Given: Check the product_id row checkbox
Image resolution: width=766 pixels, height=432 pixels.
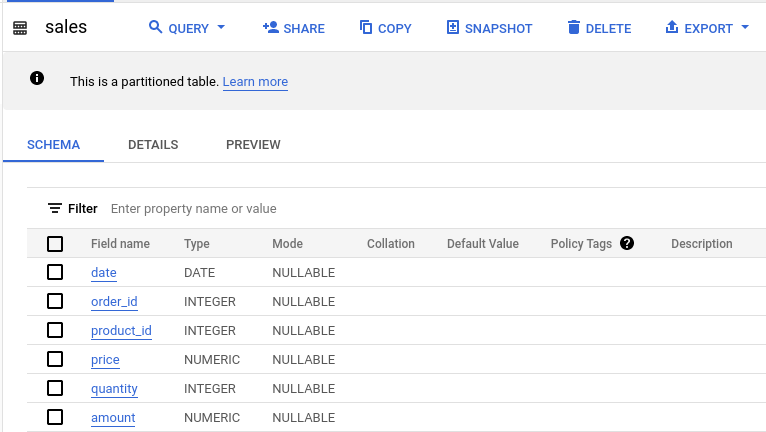Looking at the screenshot, I should (55, 330).
